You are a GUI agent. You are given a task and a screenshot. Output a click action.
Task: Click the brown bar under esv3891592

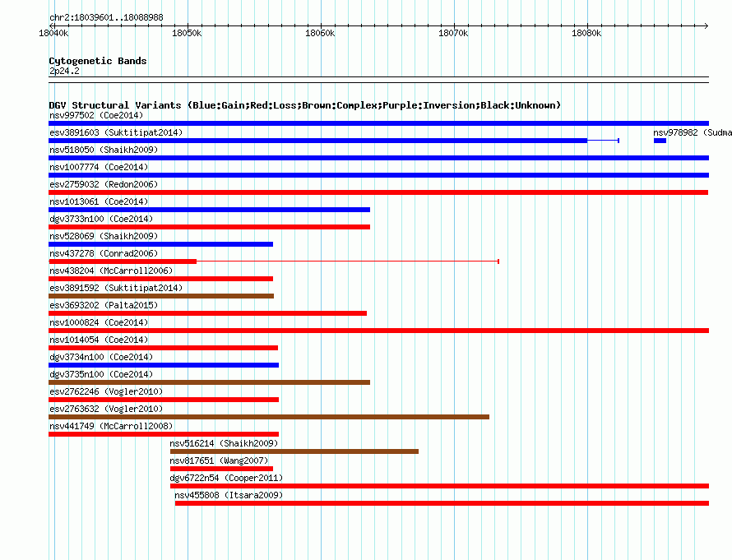[161, 296]
